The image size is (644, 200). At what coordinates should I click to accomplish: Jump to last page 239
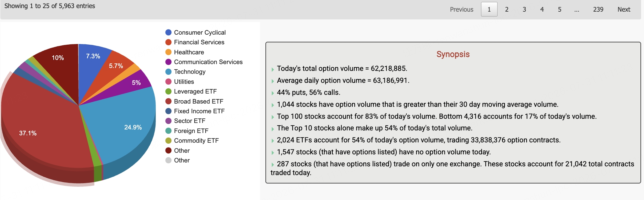(x=598, y=9)
